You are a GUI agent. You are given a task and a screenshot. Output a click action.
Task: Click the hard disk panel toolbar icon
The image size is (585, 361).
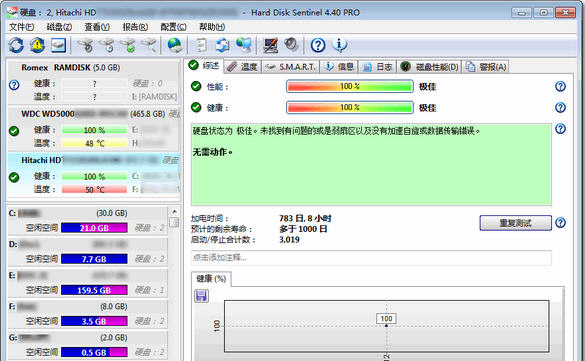click(x=59, y=45)
